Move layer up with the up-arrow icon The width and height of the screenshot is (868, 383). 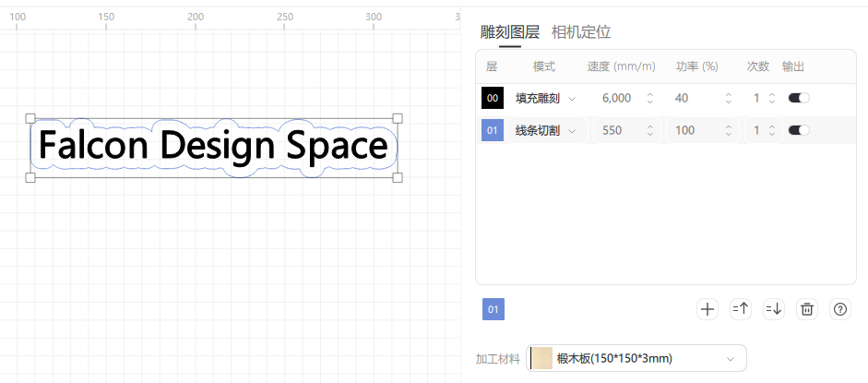[740, 309]
